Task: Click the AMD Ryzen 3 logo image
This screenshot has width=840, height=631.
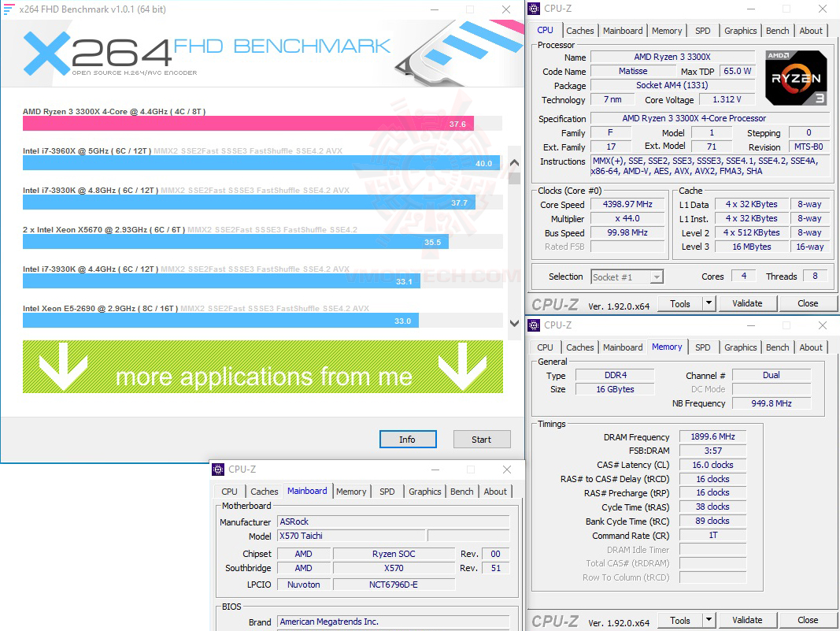Action: (796, 78)
